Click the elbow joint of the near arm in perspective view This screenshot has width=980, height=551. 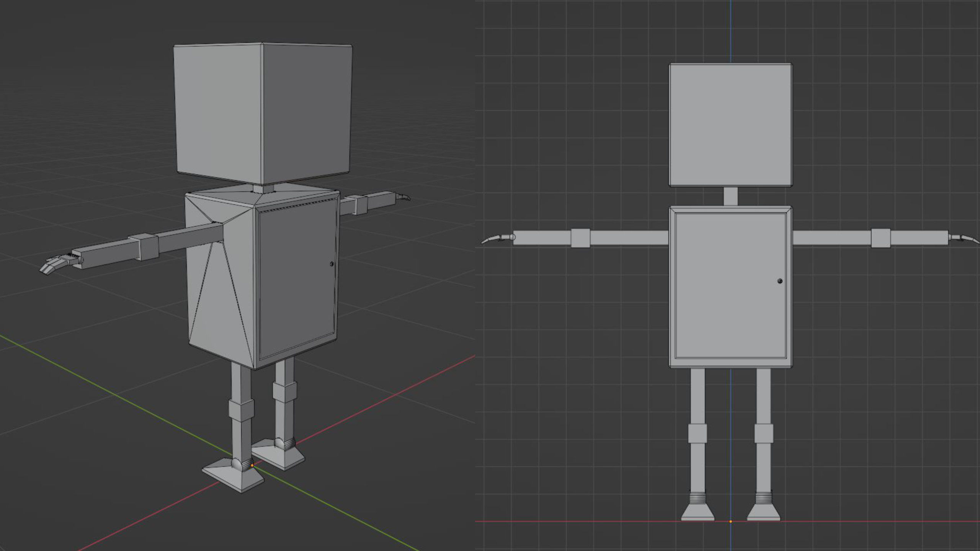click(x=144, y=247)
